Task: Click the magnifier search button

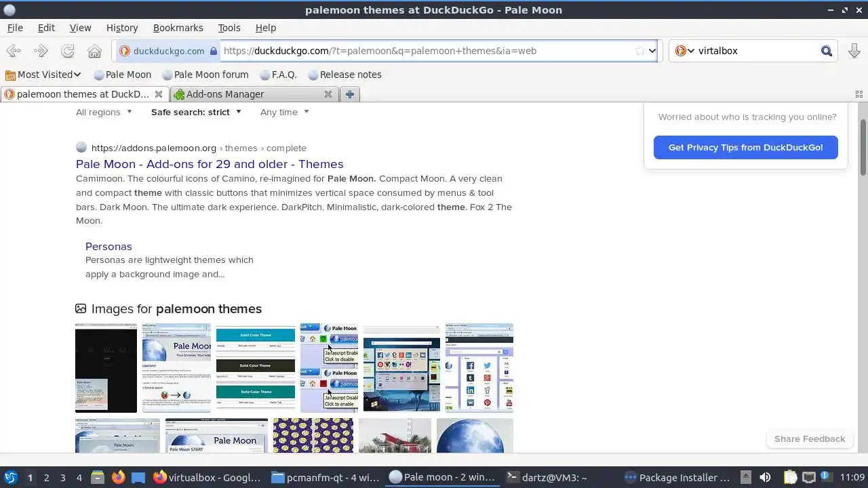Action: point(826,51)
